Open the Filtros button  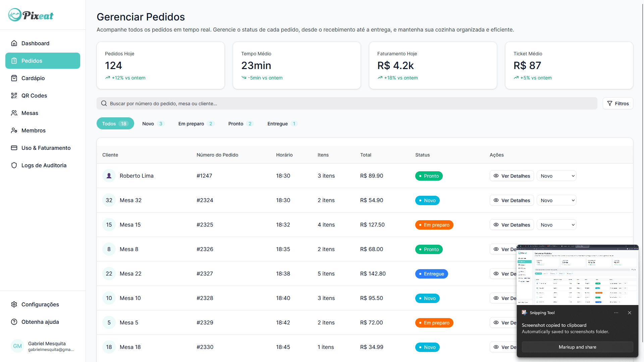618,104
